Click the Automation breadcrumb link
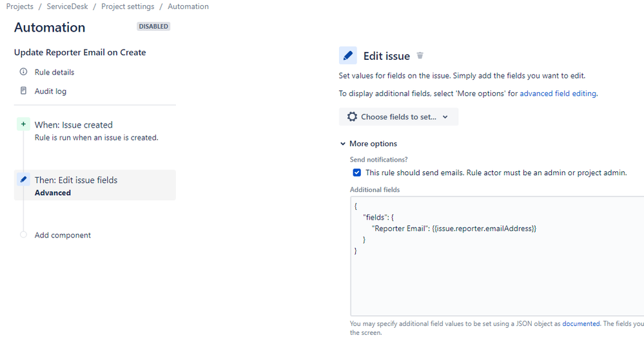644x340 pixels. coord(188,6)
